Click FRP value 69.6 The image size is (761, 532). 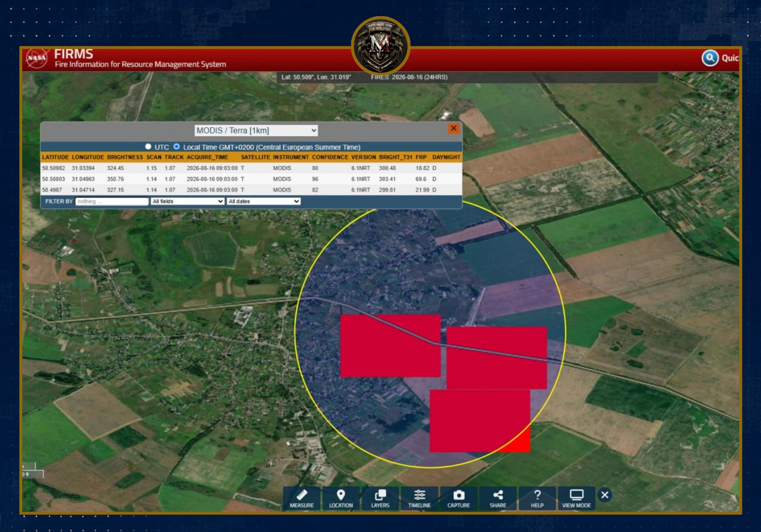tap(421, 179)
